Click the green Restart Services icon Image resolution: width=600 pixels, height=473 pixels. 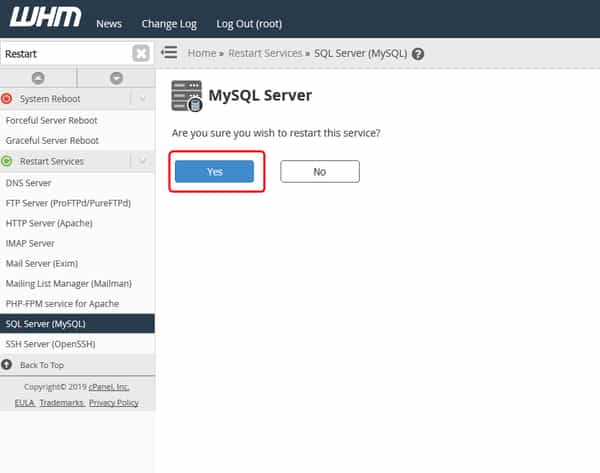(7, 161)
